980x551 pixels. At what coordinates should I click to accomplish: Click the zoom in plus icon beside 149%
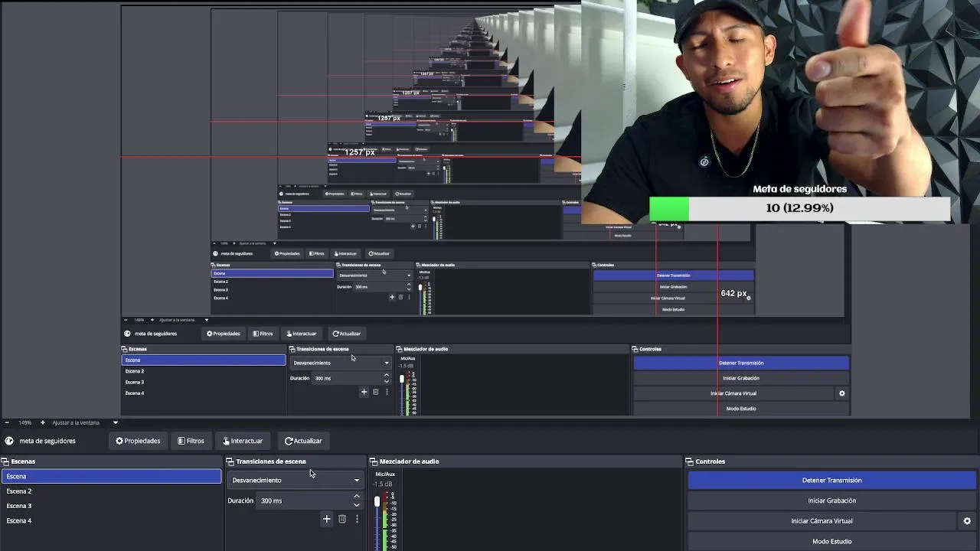pos(43,422)
